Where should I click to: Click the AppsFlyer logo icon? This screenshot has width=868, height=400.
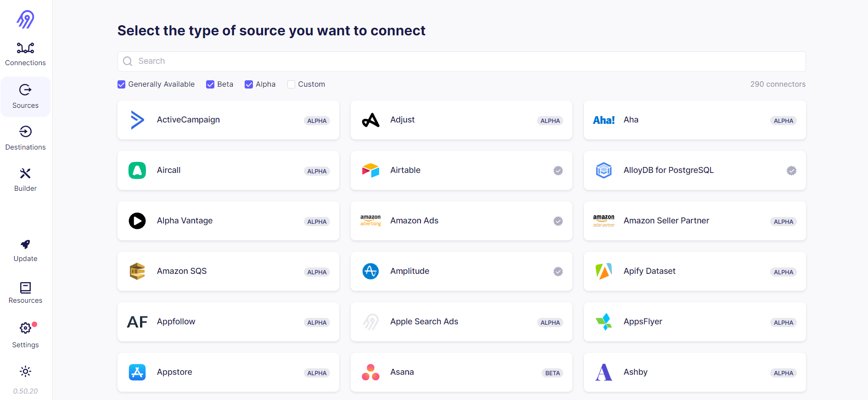(604, 322)
